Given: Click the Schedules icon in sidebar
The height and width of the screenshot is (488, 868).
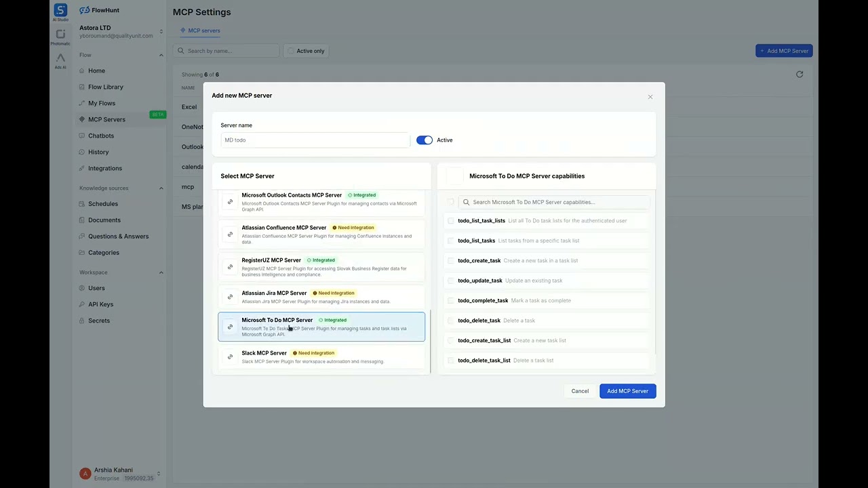Looking at the screenshot, I should 82,203.
